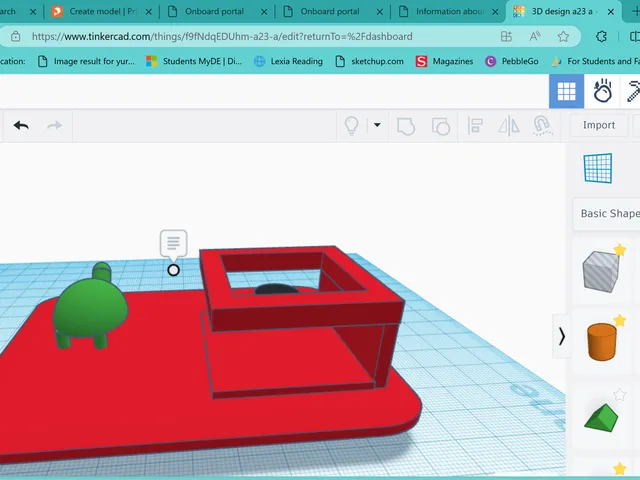This screenshot has height=480, width=640.
Task: Open the note speech bubble
Action: (173, 244)
